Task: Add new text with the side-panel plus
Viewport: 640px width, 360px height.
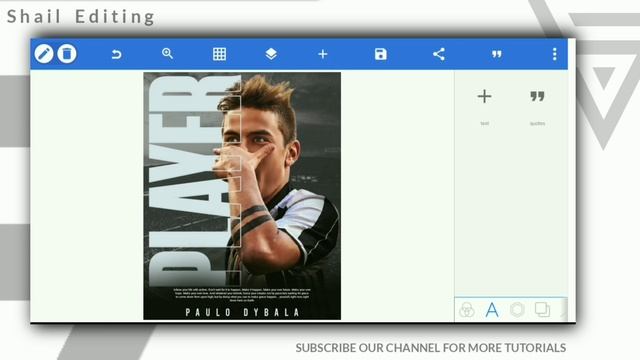Action: coord(484,97)
